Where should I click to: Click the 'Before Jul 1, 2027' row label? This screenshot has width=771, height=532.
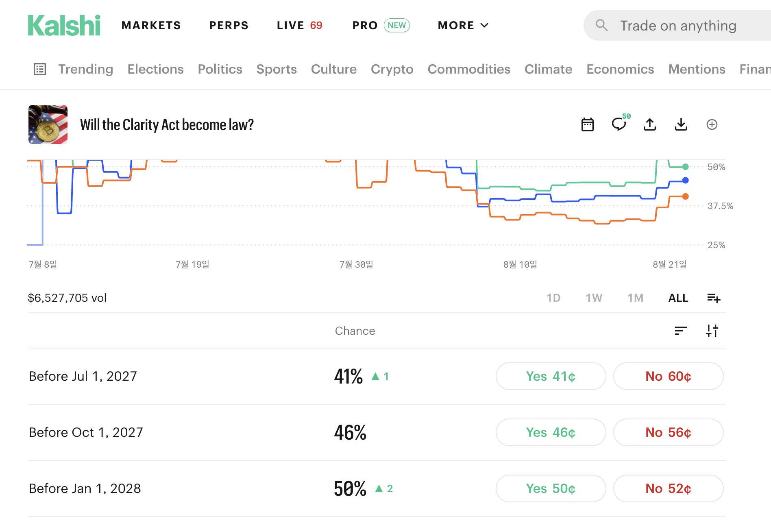point(83,376)
